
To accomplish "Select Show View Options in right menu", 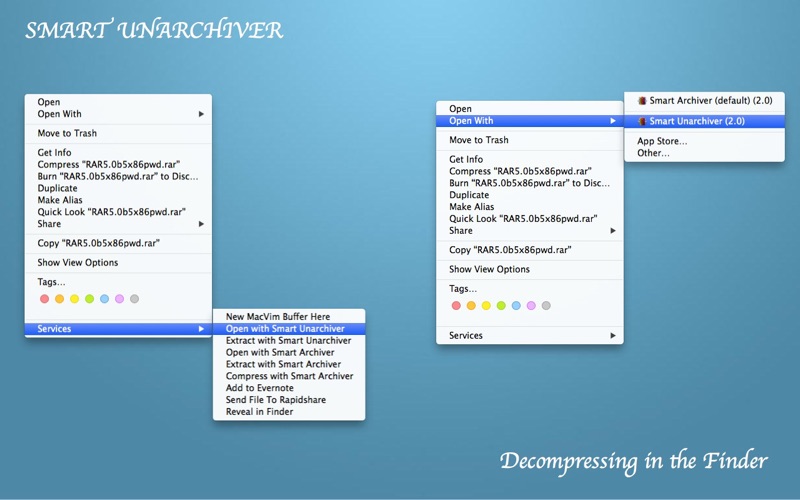I will point(530,269).
